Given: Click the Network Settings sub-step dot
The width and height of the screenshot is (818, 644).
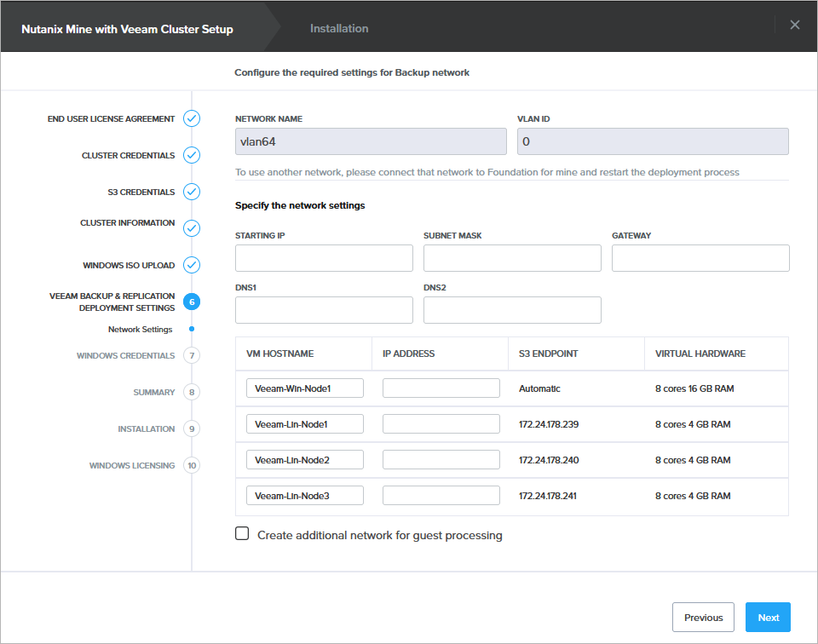Looking at the screenshot, I should click(192, 329).
